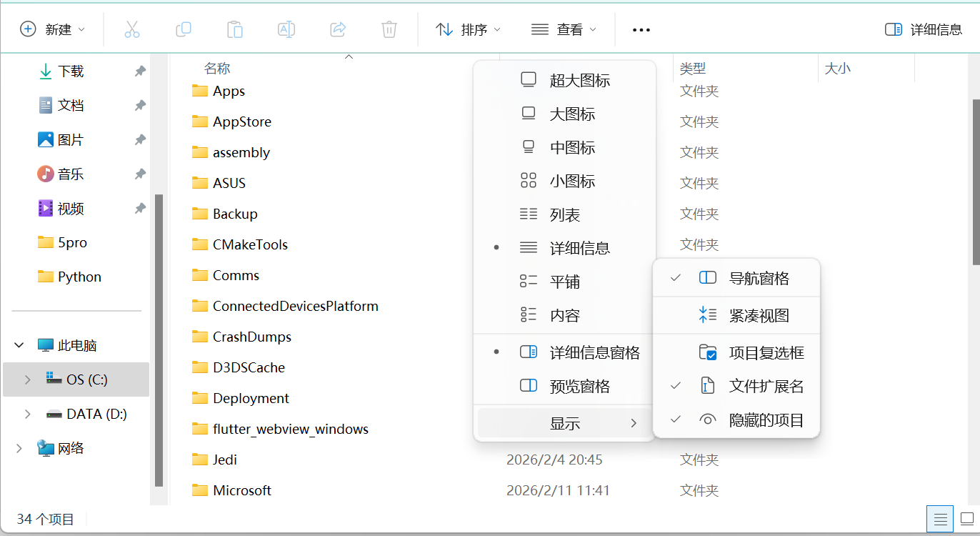The image size is (980, 536).
Task: Toggle 文件扩展名 visibility
Action: (736, 386)
